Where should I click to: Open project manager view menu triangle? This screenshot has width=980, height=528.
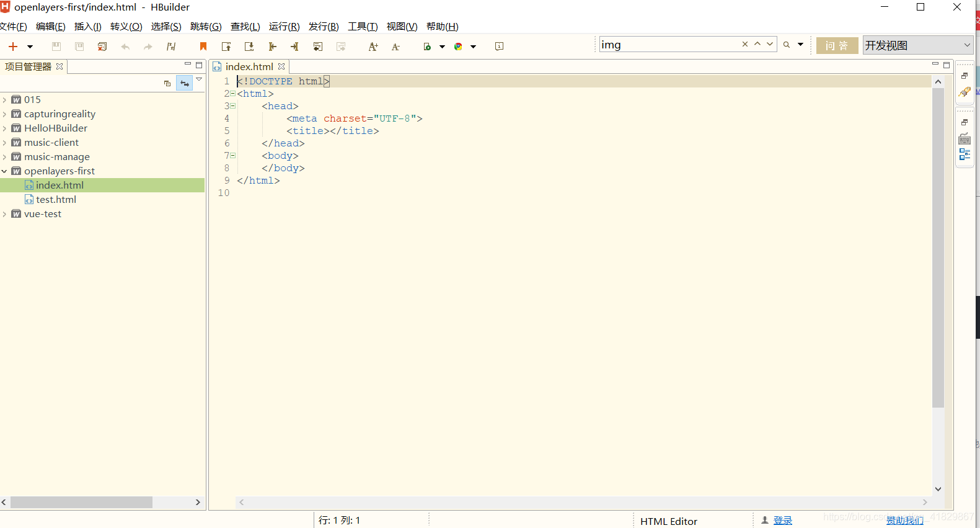coord(199,79)
